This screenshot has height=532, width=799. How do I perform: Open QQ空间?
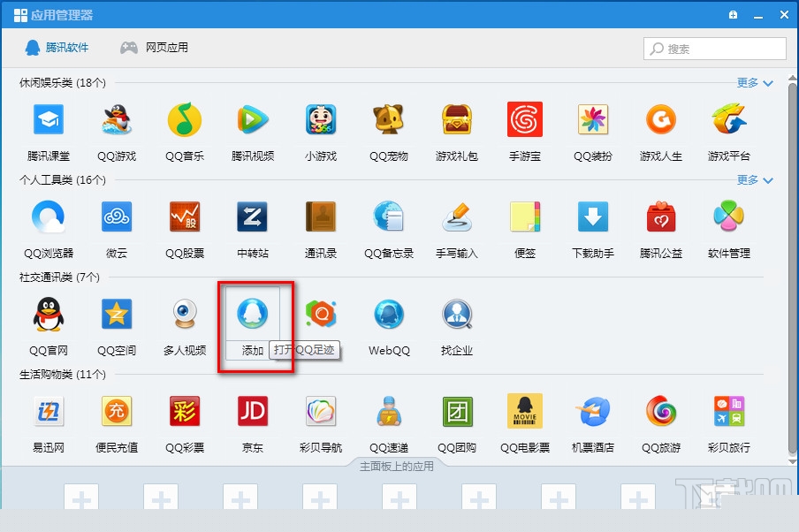(117, 315)
